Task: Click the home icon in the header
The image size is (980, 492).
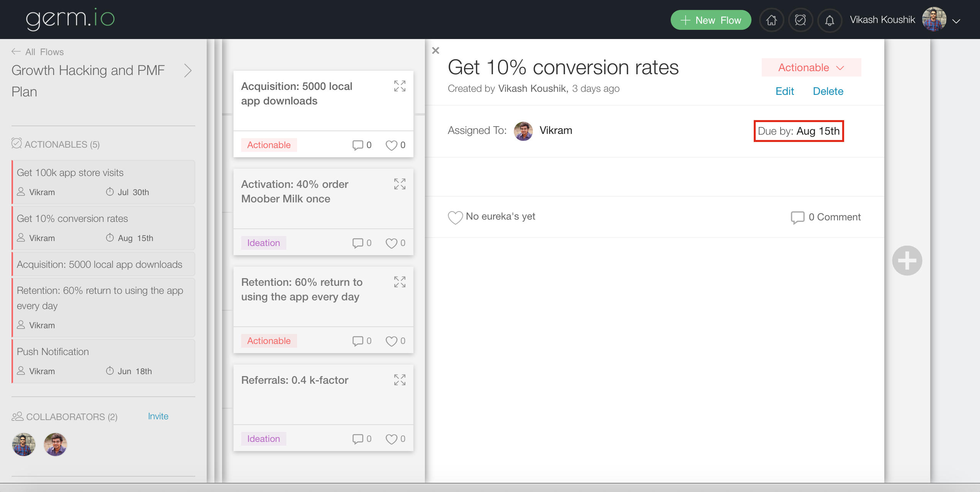Action: point(771,20)
